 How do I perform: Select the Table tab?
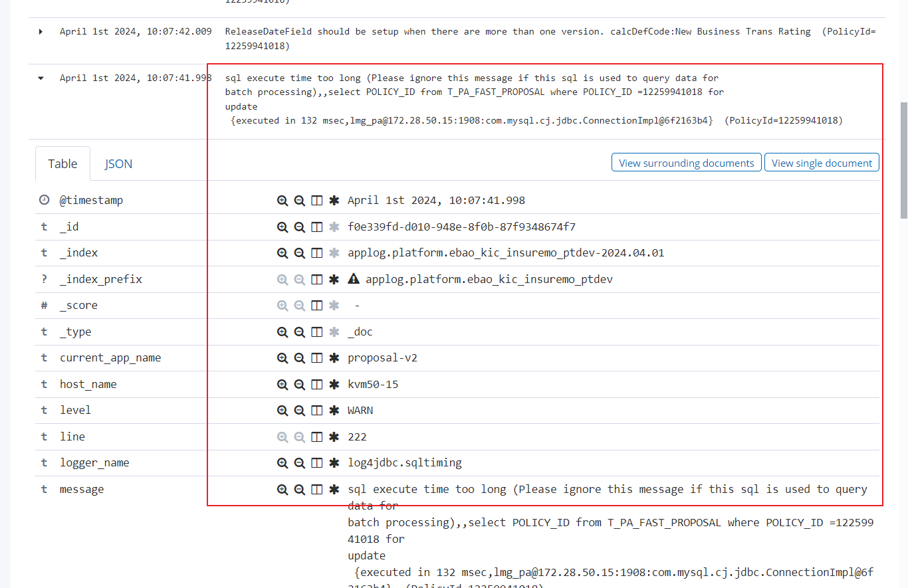(x=62, y=163)
